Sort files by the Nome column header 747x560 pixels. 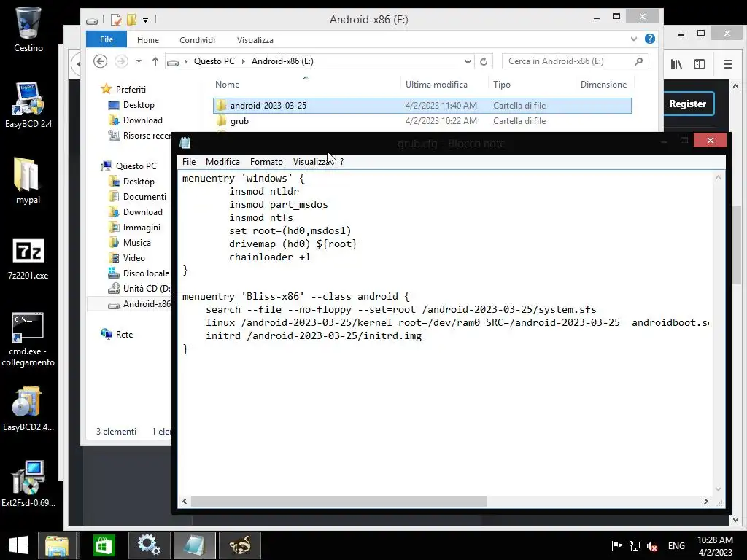227,85
